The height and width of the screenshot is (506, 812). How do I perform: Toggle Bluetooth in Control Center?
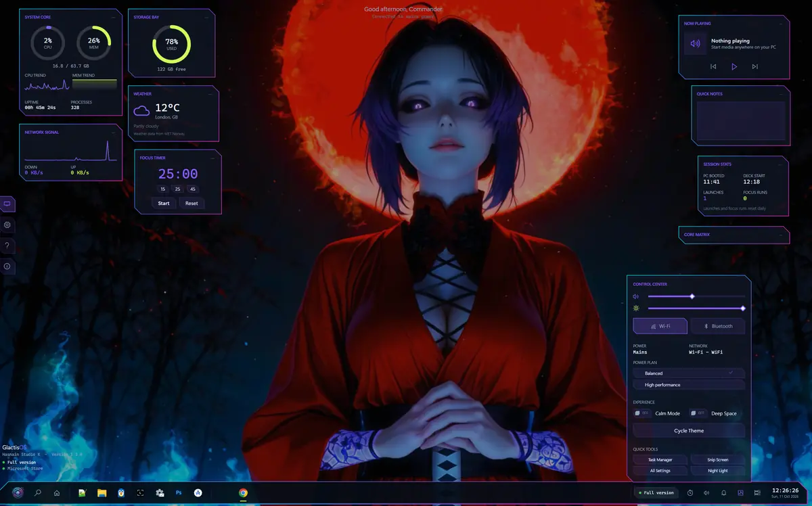pyautogui.click(x=718, y=326)
